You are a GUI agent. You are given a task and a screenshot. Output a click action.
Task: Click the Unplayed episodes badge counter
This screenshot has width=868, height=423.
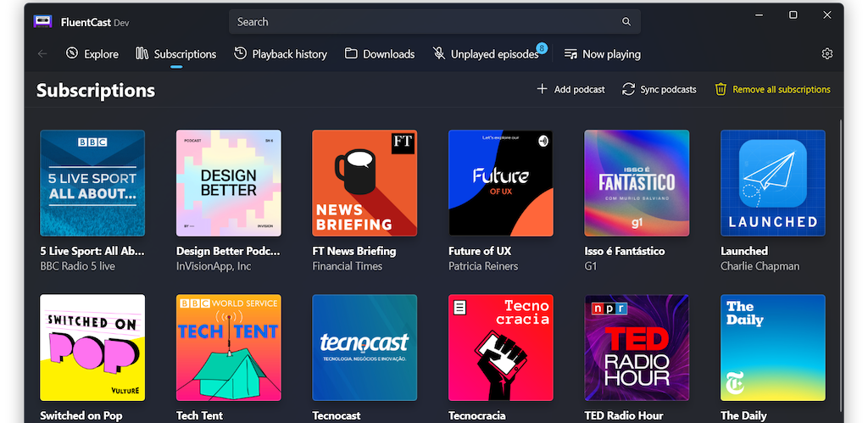click(542, 47)
